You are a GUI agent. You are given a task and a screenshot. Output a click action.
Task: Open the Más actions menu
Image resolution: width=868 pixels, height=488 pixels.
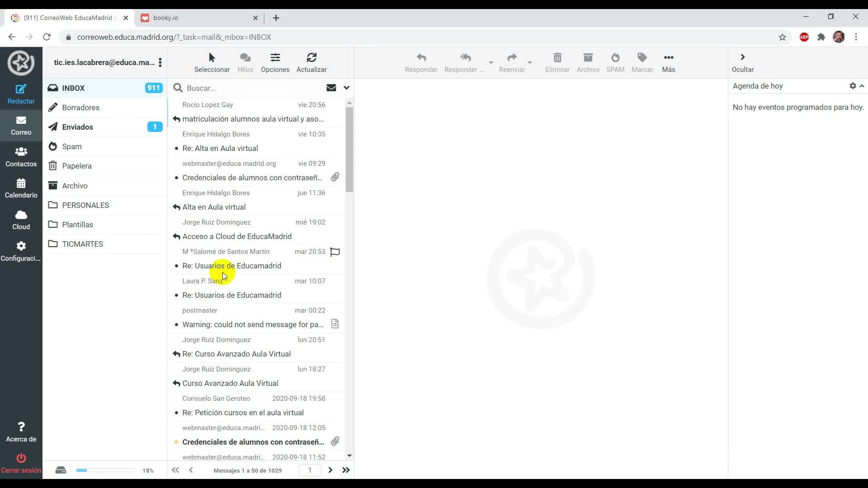coord(668,62)
